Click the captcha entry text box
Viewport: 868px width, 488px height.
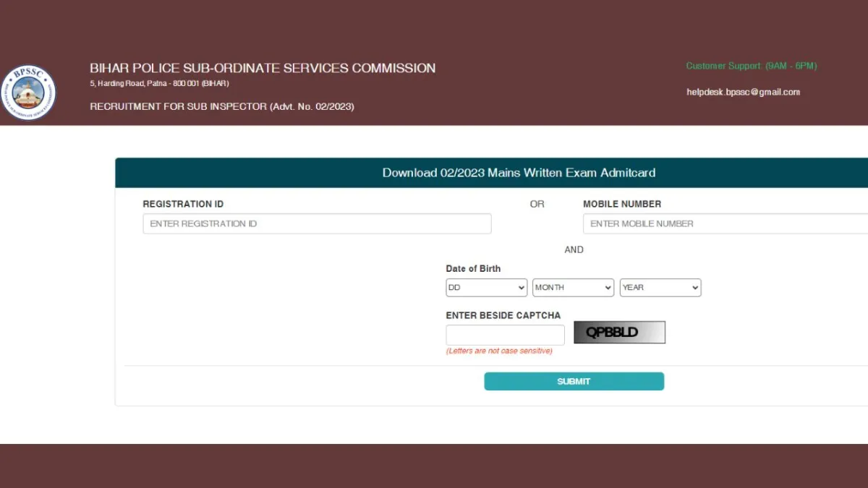tap(505, 335)
